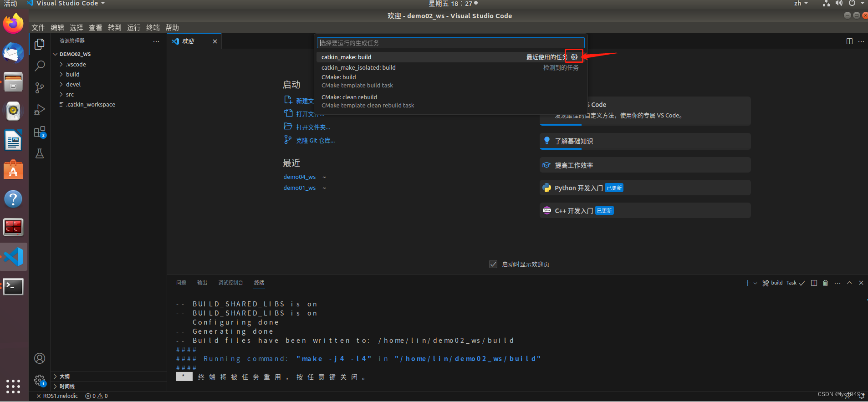Click 克隆 Git 仓库 link
The width and height of the screenshot is (868, 402).
point(315,141)
